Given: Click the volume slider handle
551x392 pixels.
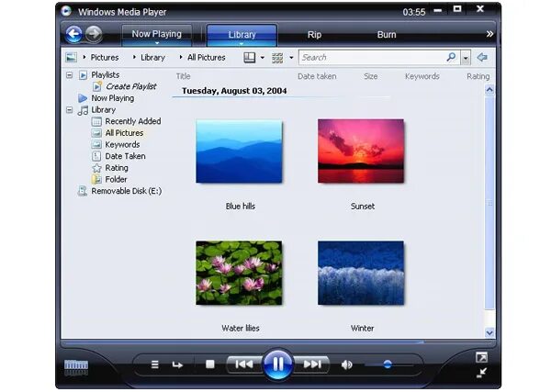Looking at the screenshot, I should coord(388,364).
